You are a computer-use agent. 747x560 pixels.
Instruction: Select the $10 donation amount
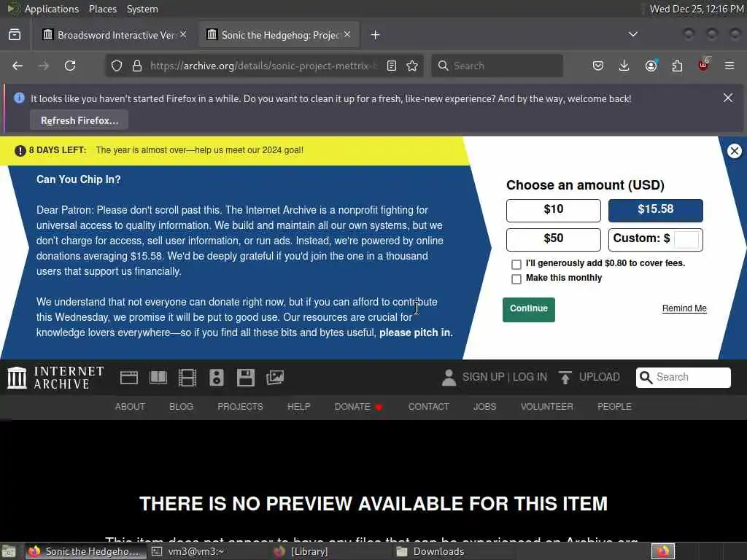click(x=554, y=211)
